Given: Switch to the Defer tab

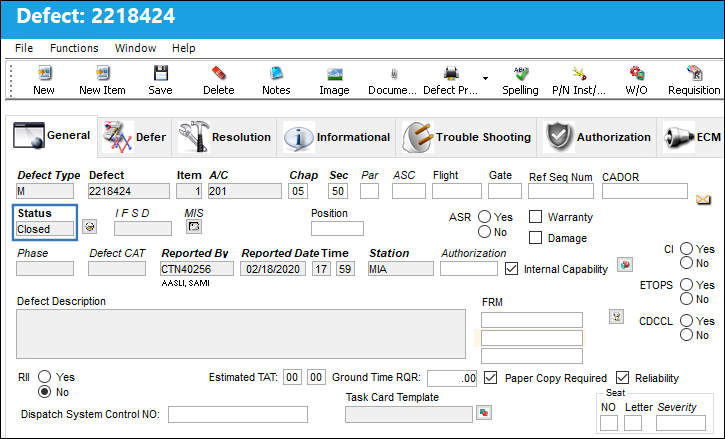Looking at the screenshot, I should point(135,137).
